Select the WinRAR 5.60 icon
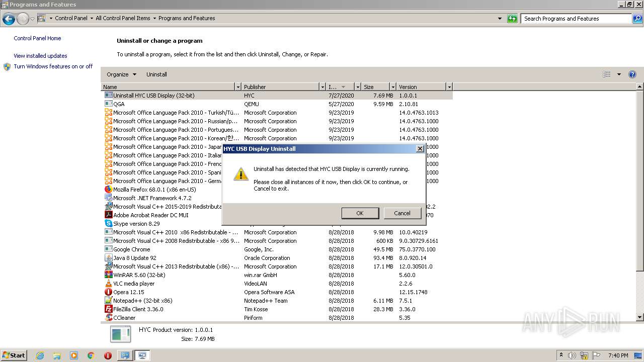 pos(108,275)
